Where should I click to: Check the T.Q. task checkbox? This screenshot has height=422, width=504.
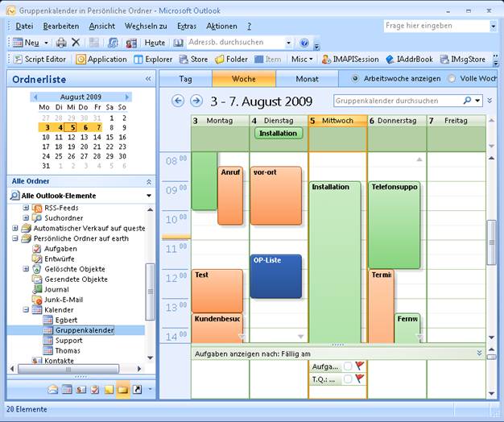(x=348, y=379)
